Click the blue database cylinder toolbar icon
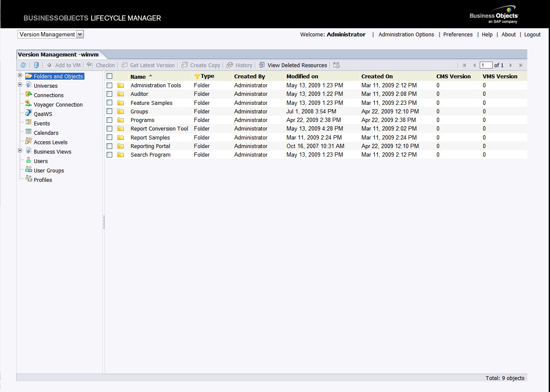The width and height of the screenshot is (550, 392). pos(36,65)
